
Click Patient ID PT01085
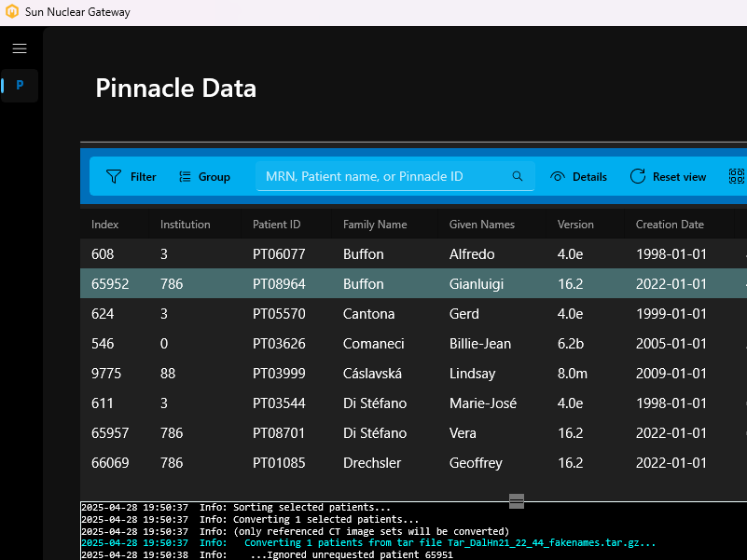(279, 463)
